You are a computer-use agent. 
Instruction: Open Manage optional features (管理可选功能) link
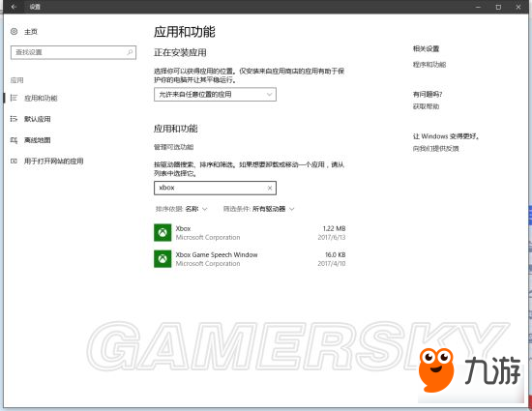pyautogui.click(x=174, y=147)
